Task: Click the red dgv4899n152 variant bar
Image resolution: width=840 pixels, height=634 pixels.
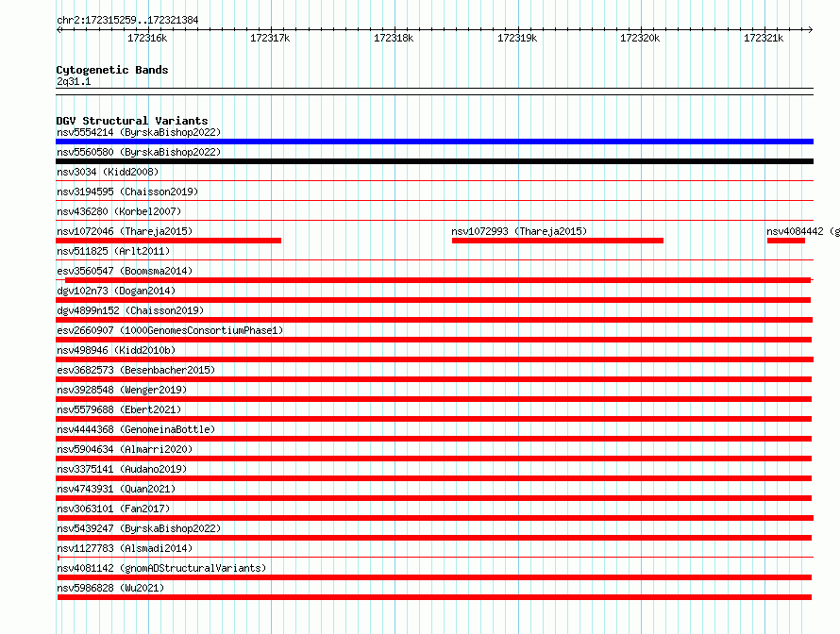Action: coord(434,320)
